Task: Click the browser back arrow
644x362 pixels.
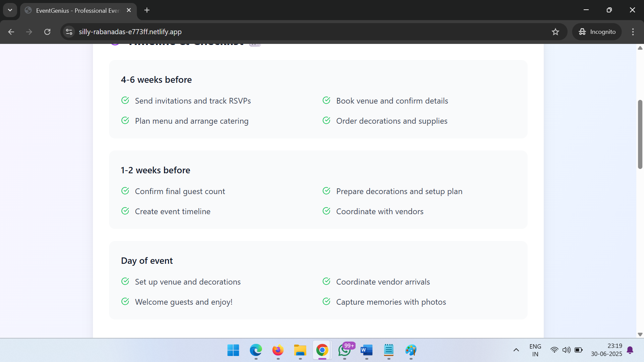Action: tap(11, 32)
